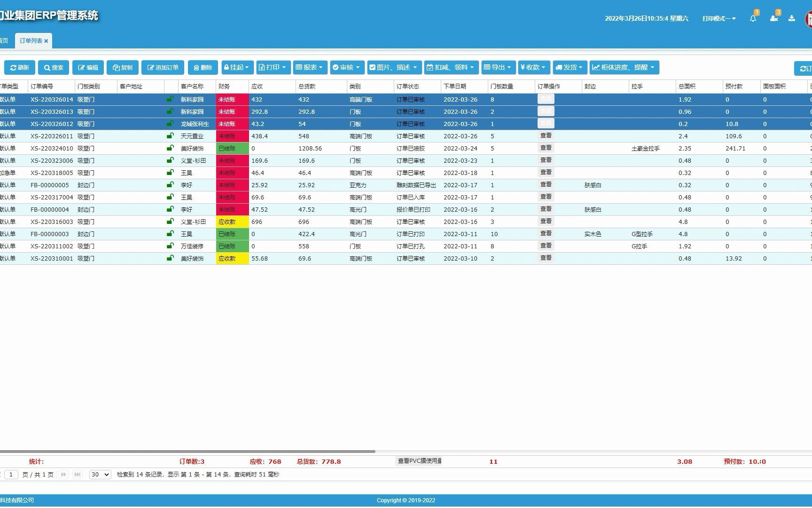Open the 收款 dropdown
This screenshot has width=812, height=508.
(x=534, y=67)
